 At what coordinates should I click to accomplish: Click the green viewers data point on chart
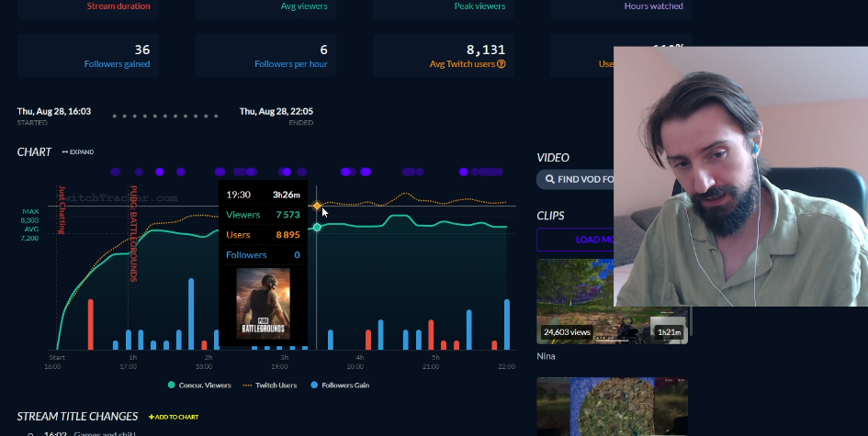pos(317,227)
